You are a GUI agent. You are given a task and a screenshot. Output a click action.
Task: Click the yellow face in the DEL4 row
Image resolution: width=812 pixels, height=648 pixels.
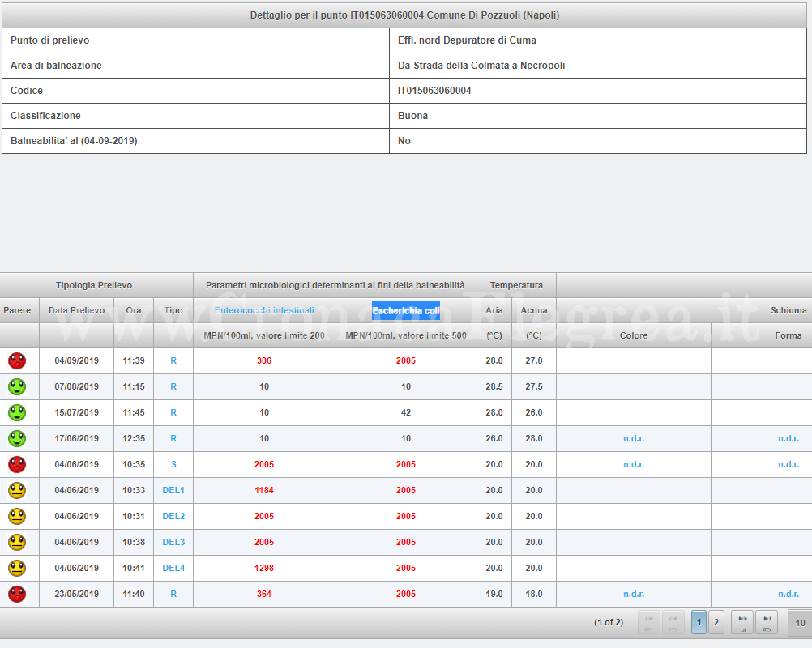point(17,568)
